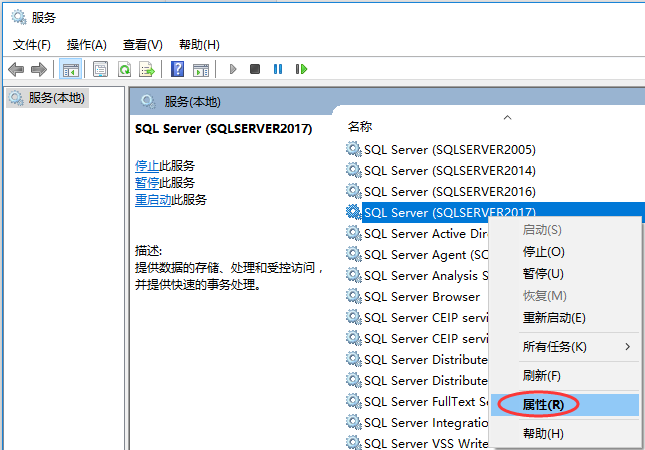This screenshot has height=450, width=645.
Task: Click gear icon beside SQL Server (SQLSERVER2016)
Action: coord(353,191)
